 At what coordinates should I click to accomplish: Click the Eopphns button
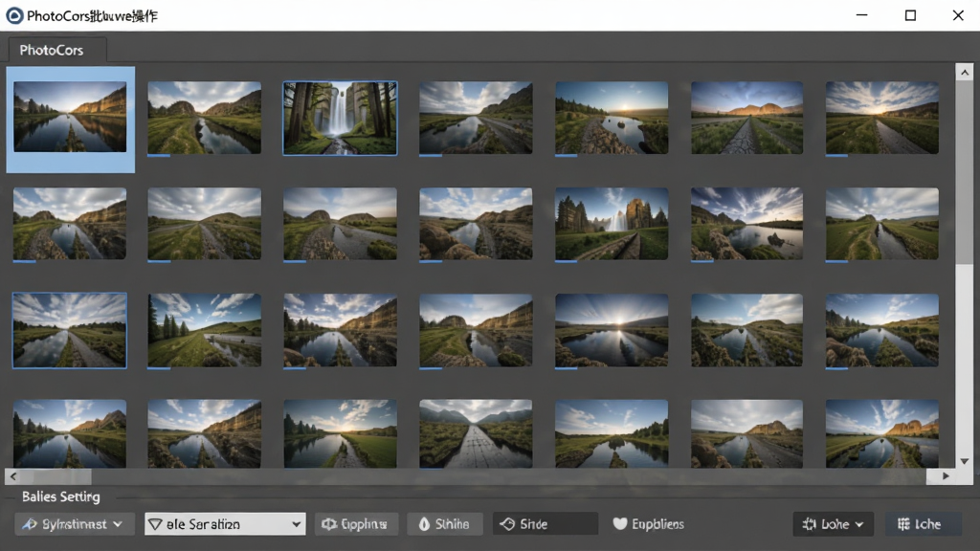coord(354,524)
